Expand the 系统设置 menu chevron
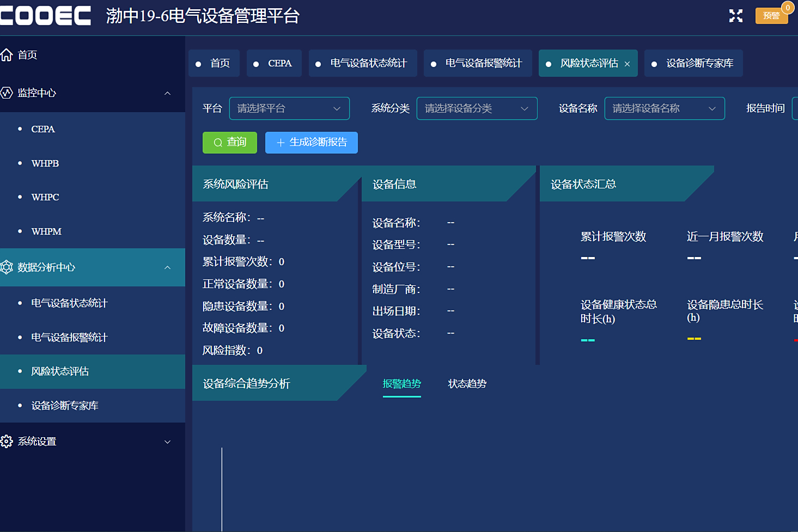 pyautogui.click(x=167, y=441)
